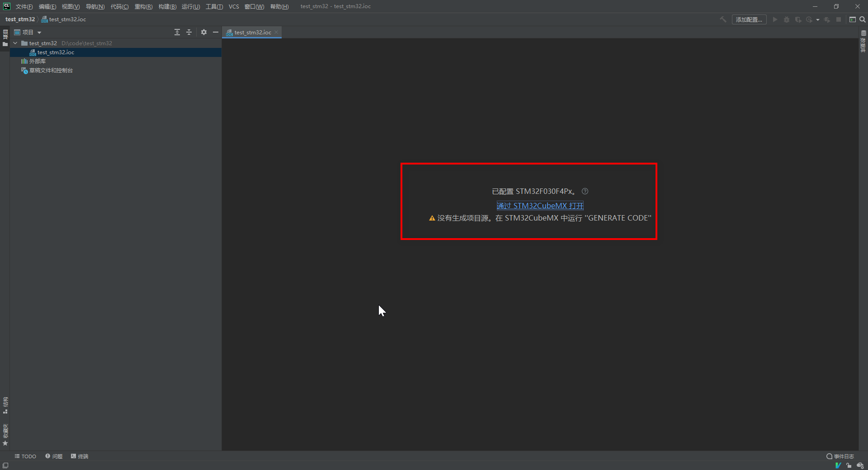Open the 添加配置... configuration button

[x=749, y=19]
